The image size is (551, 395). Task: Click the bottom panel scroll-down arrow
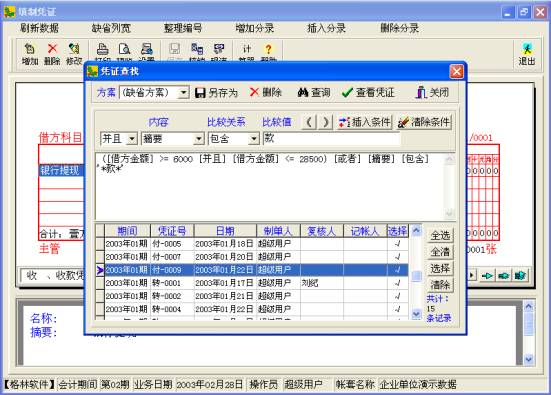point(529,359)
